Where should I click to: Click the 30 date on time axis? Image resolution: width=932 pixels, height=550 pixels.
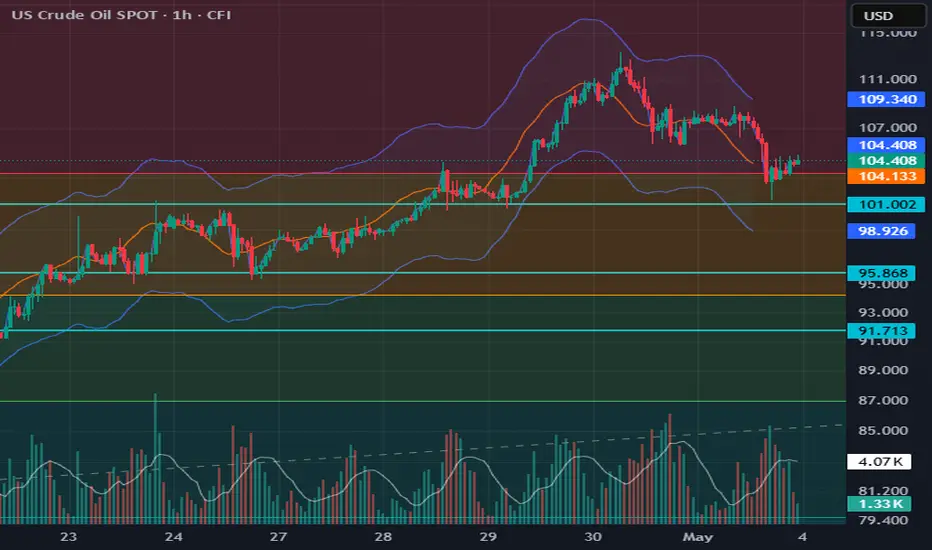coord(593,537)
